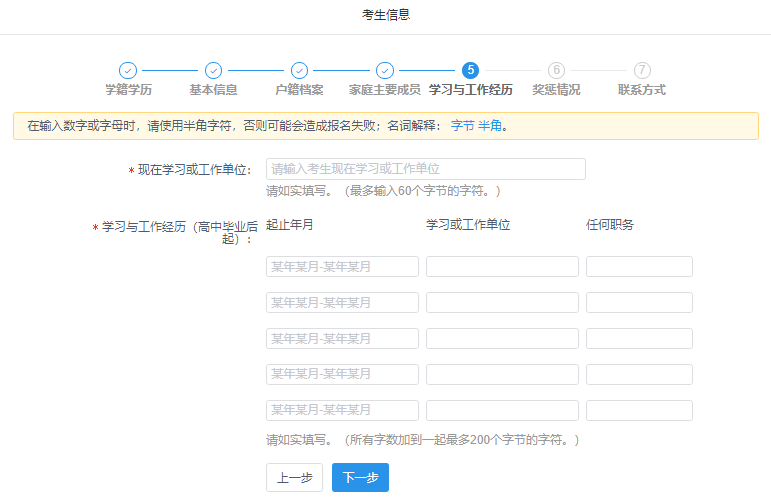Click the step 5 circle icon
Screen dimensions: 771x503
[470, 70]
